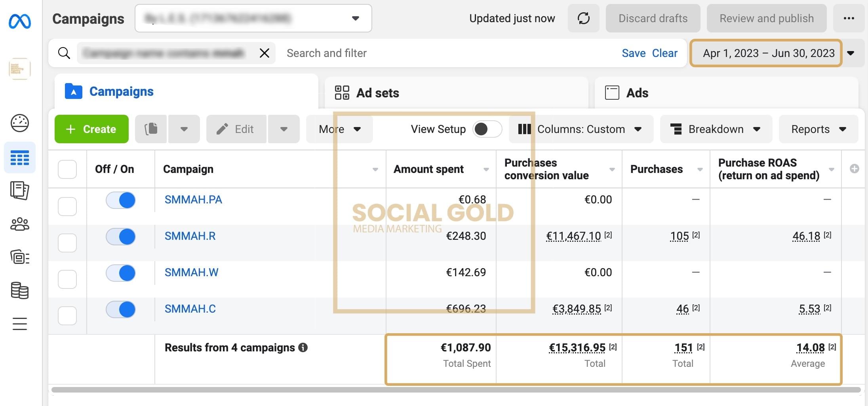Open the Ads Reporting pages sidebar icon
The width and height of the screenshot is (868, 406).
[x=20, y=191]
